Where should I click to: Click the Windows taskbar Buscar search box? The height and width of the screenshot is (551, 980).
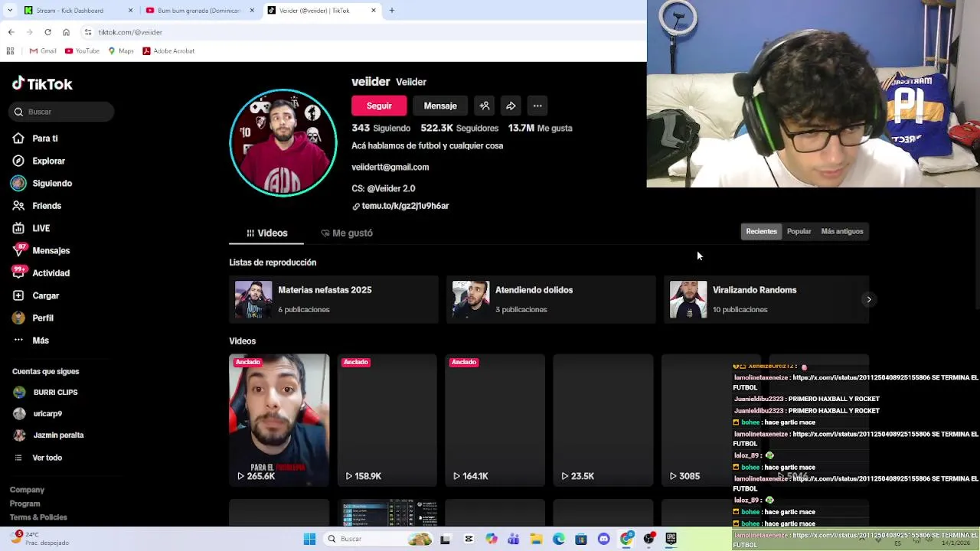(379, 539)
